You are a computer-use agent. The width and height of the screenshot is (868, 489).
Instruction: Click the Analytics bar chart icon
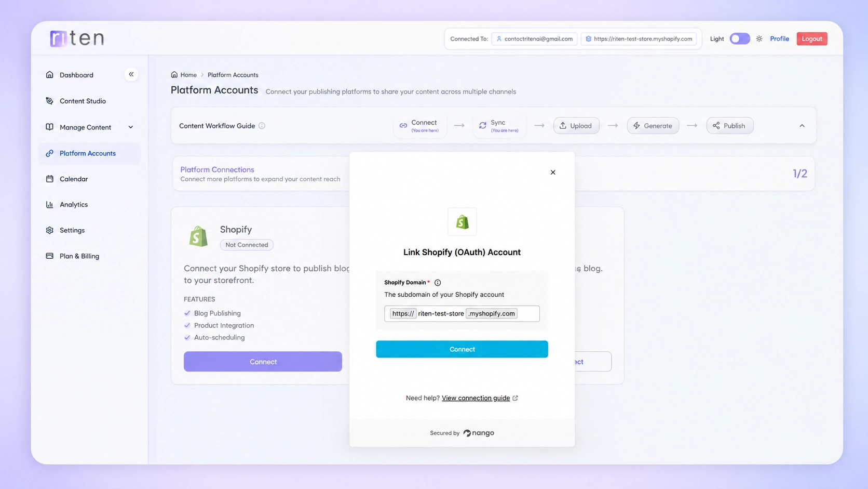coord(50,205)
